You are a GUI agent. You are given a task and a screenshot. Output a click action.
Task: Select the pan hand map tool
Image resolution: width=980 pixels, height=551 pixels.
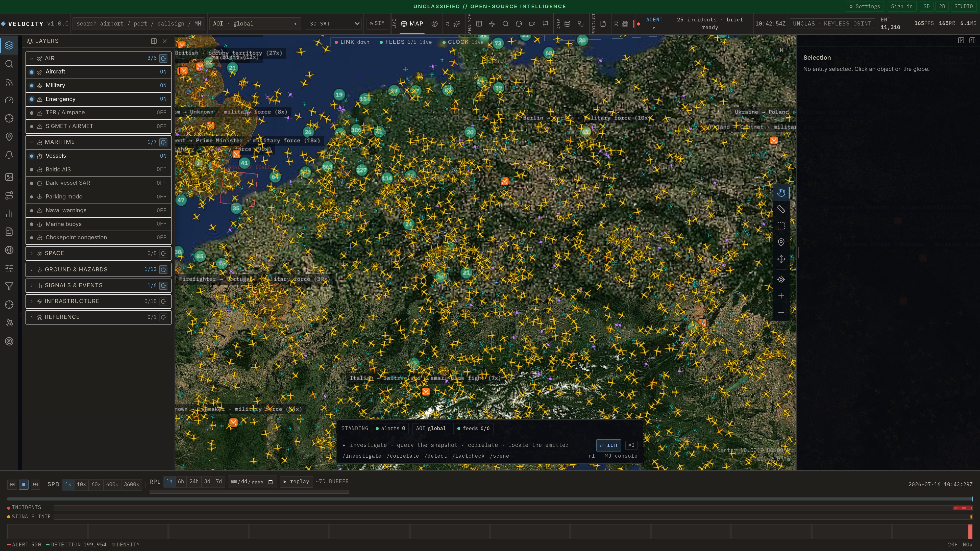click(x=781, y=193)
